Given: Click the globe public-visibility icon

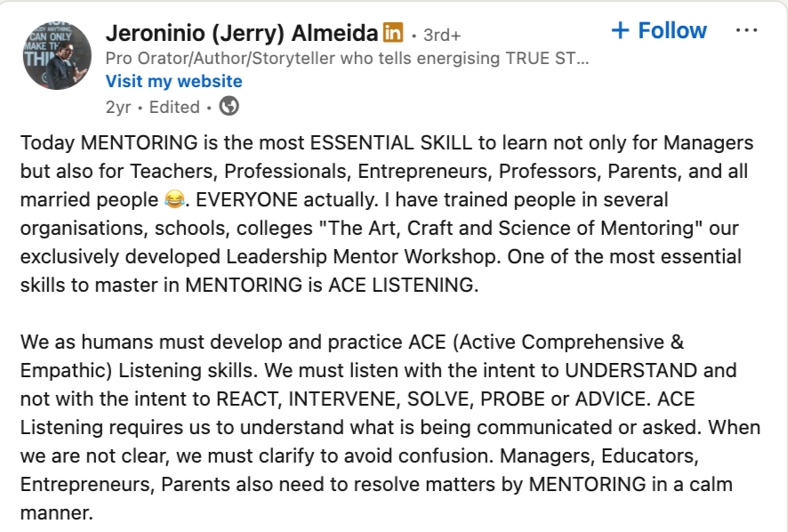Looking at the screenshot, I should coord(229,107).
